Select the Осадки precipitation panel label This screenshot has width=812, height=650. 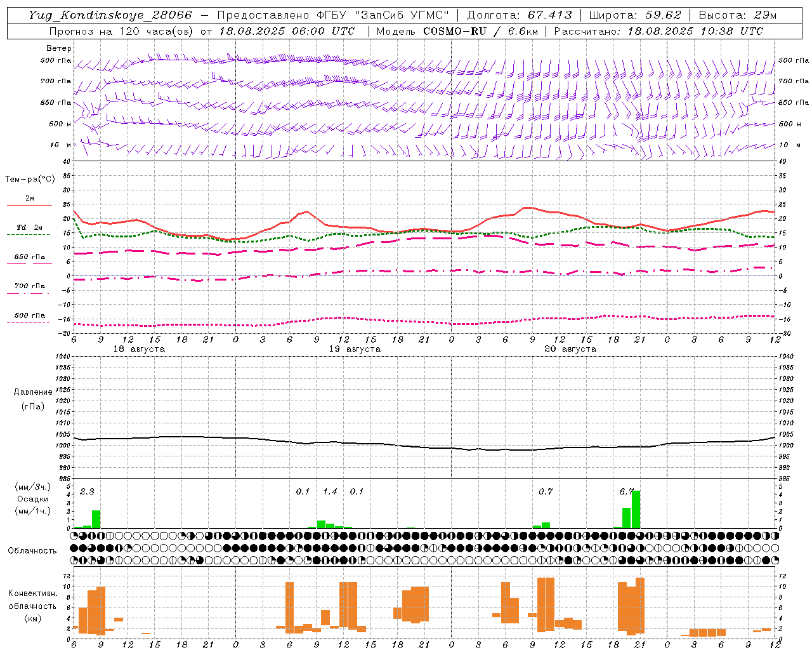coord(32,499)
